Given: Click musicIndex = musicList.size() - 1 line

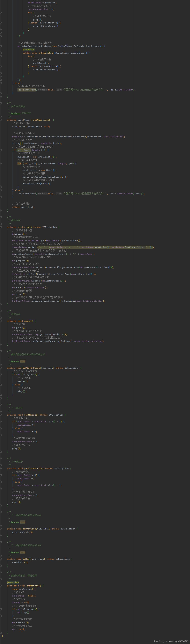Looking at the screenshot, I should point(40,485).
